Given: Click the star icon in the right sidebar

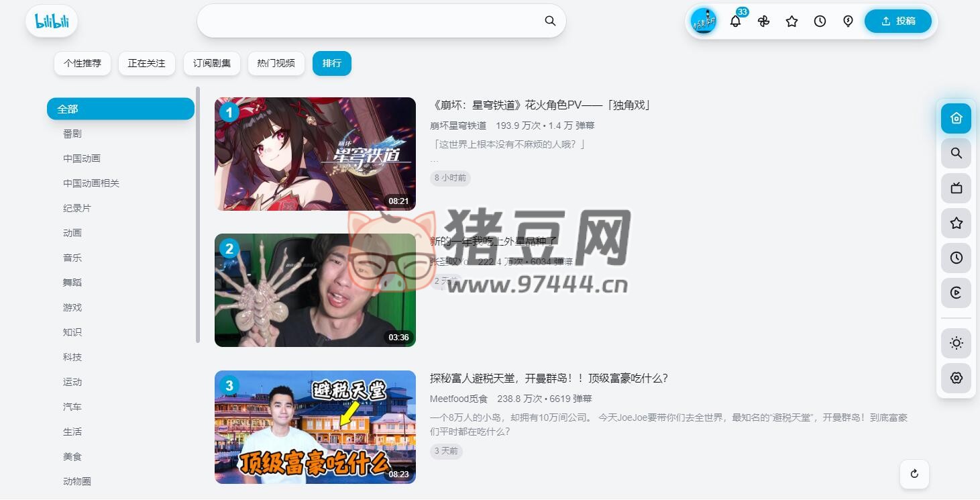Looking at the screenshot, I should [956, 223].
